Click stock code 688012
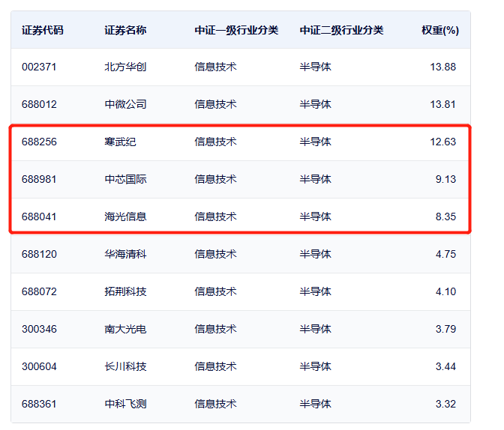The image size is (504, 430). coord(39,104)
